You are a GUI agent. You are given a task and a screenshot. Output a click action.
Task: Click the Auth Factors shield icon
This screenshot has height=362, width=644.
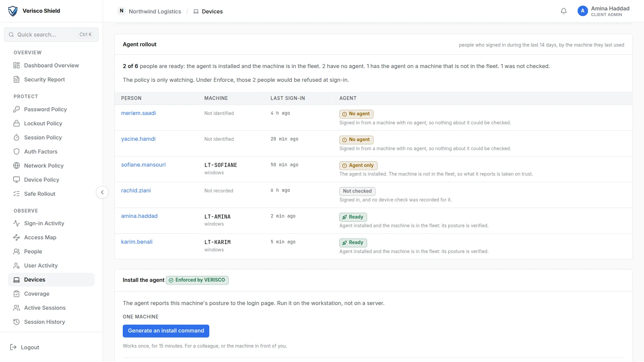(x=16, y=152)
